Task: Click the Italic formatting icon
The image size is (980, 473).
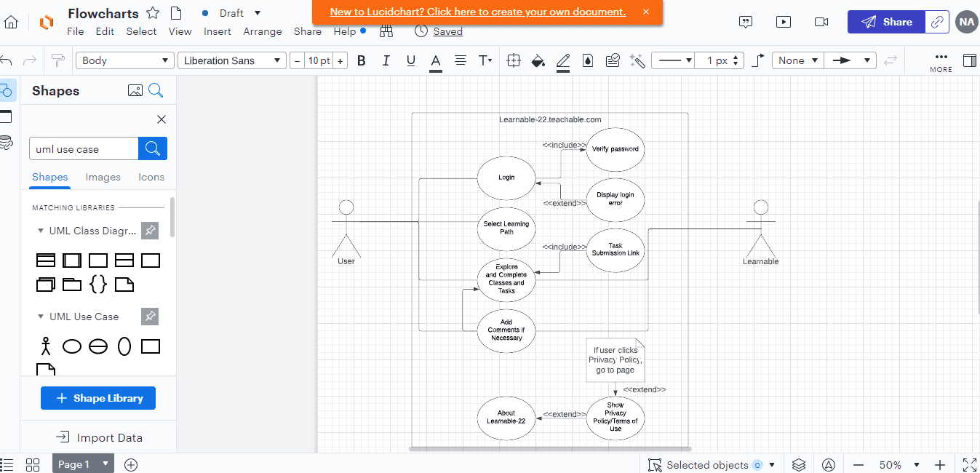Action: (386, 61)
